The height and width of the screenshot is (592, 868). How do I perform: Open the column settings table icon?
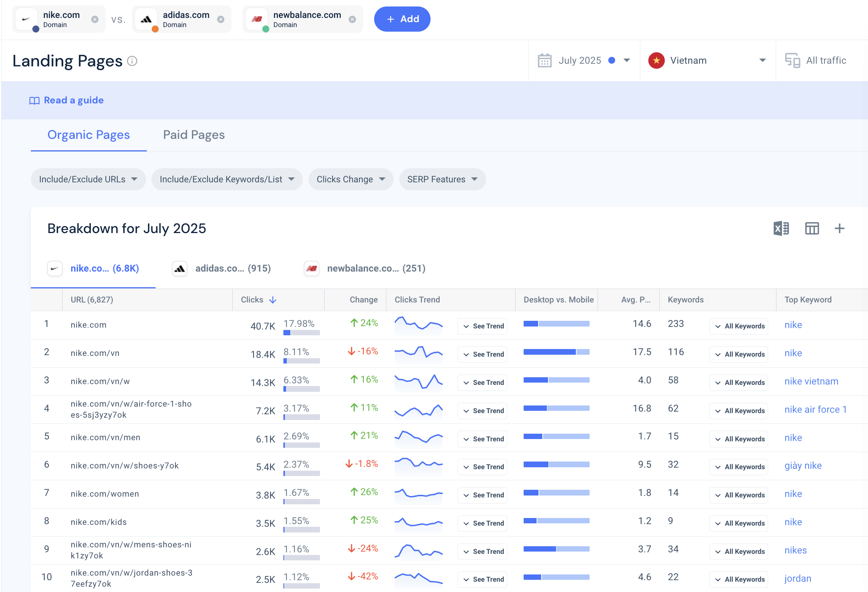(x=812, y=228)
